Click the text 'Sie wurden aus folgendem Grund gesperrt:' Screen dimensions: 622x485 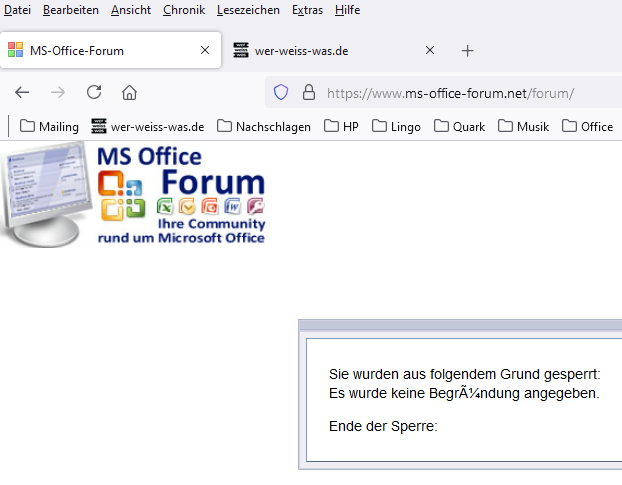point(465,374)
